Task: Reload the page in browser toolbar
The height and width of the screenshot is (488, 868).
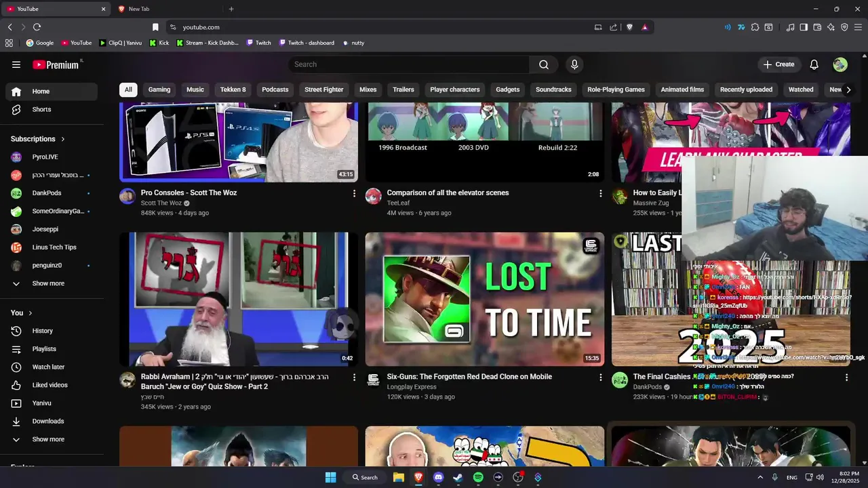Action: [x=37, y=27]
